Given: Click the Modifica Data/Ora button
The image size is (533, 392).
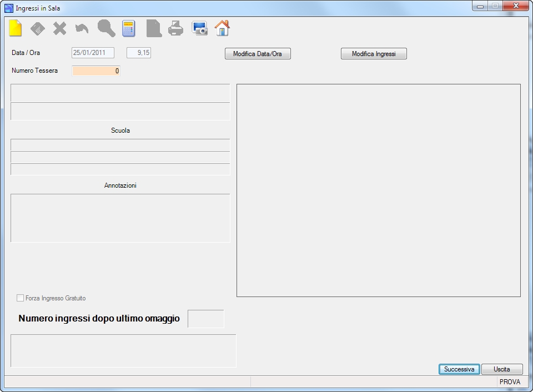Looking at the screenshot, I should 258,54.
